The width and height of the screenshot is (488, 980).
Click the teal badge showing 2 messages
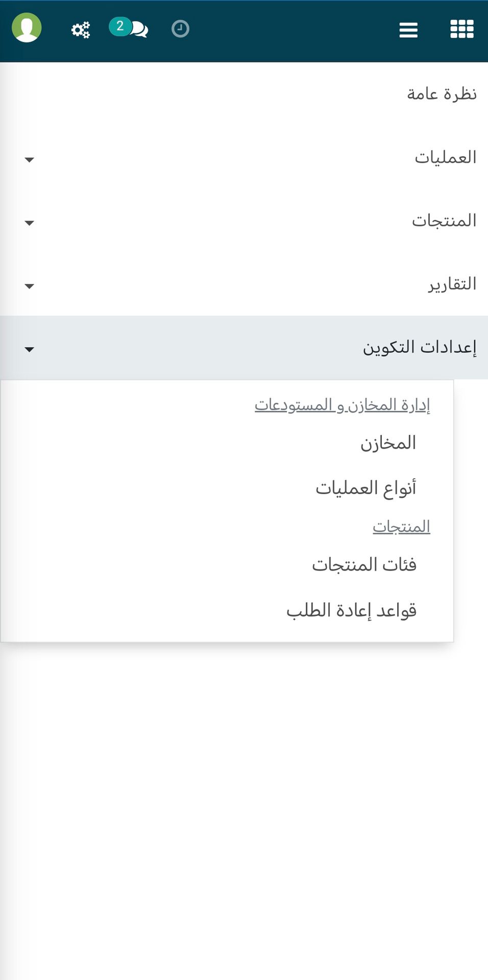tap(120, 27)
